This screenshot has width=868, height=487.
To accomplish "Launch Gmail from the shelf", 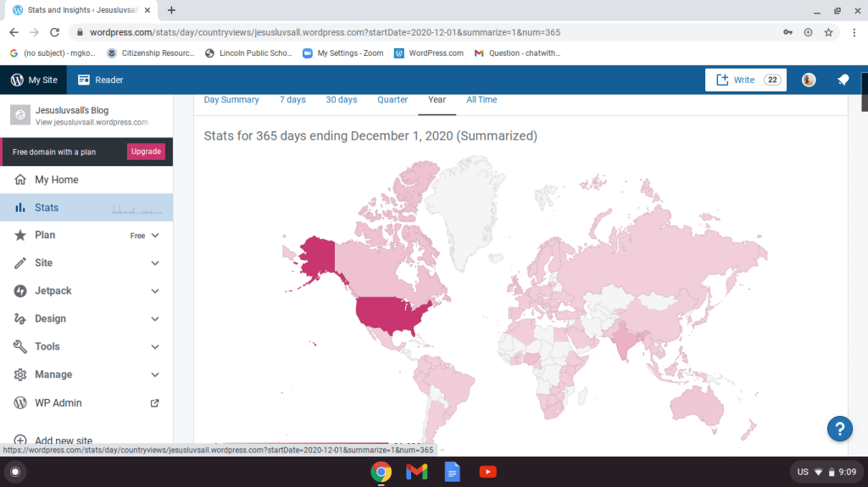I will (416, 472).
